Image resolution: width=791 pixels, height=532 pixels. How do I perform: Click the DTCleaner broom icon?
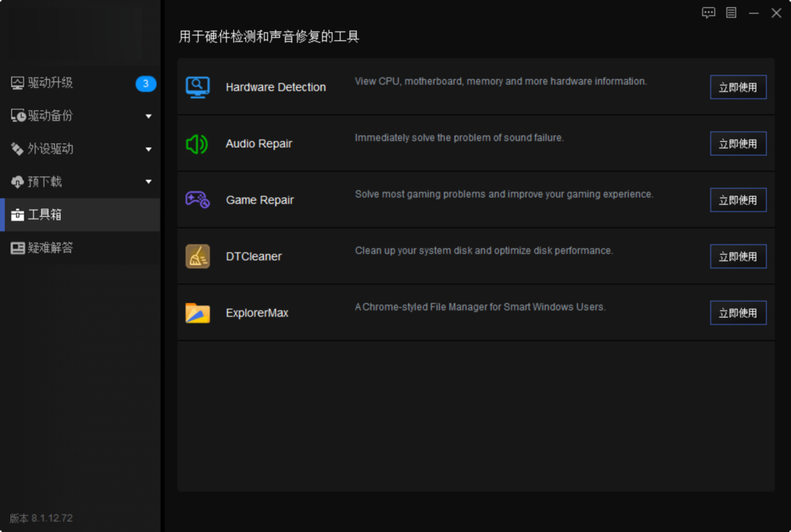tap(197, 256)
